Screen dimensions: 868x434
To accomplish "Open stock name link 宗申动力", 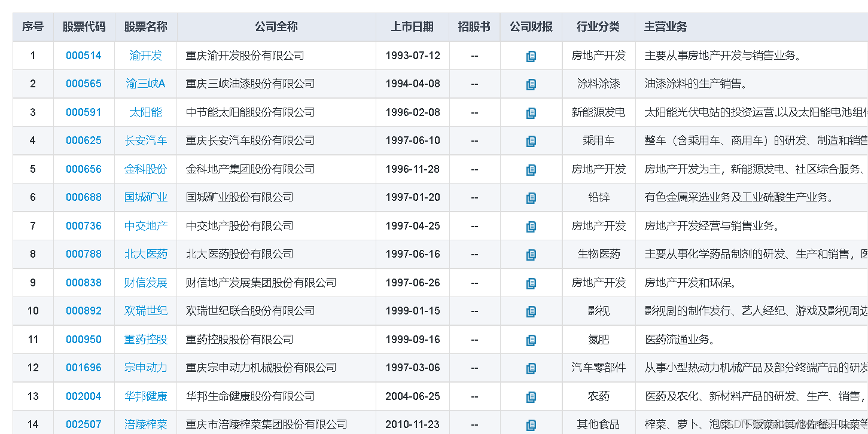I will point(146,368).
